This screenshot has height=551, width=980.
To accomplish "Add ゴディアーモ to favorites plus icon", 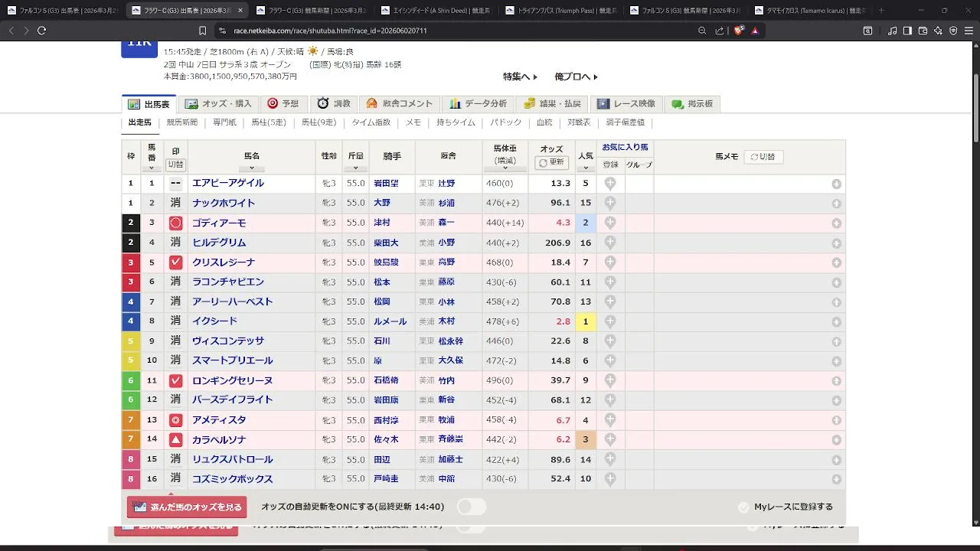I will coord(610,223).
